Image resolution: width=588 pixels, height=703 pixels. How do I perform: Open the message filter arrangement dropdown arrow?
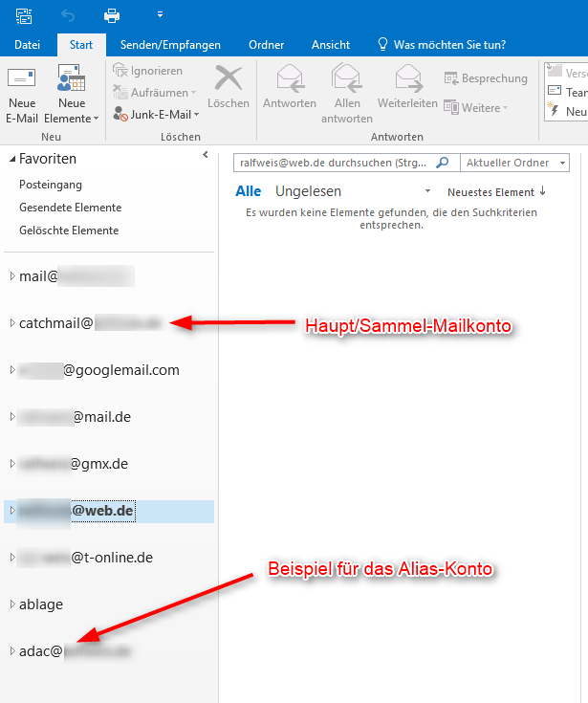point(427,191)
